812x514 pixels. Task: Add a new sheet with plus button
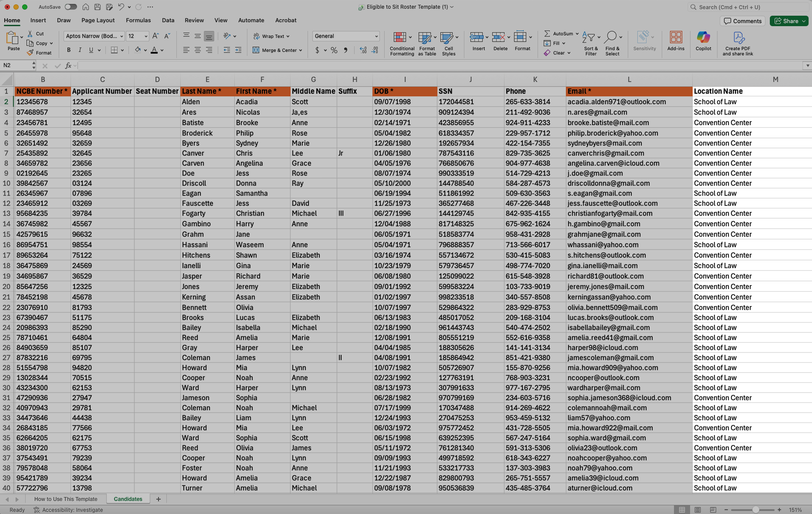point(158,499)
